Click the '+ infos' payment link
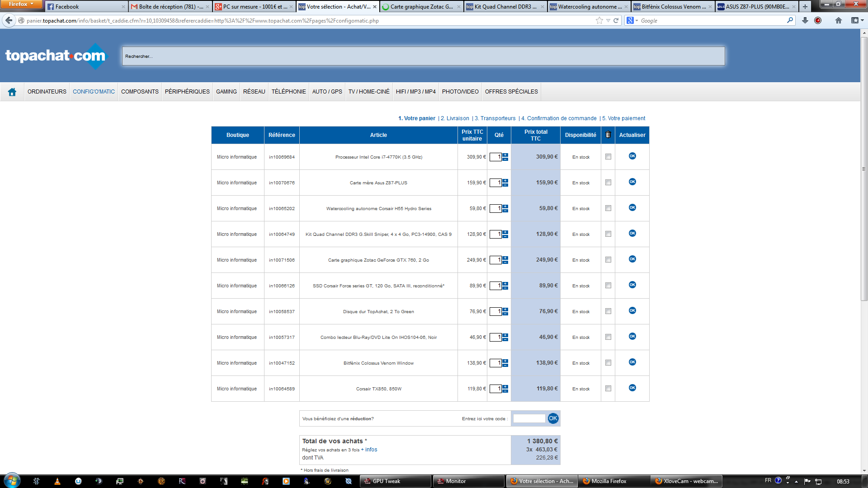Viewport: 868px width, 488px height. (x=369, y=450)
